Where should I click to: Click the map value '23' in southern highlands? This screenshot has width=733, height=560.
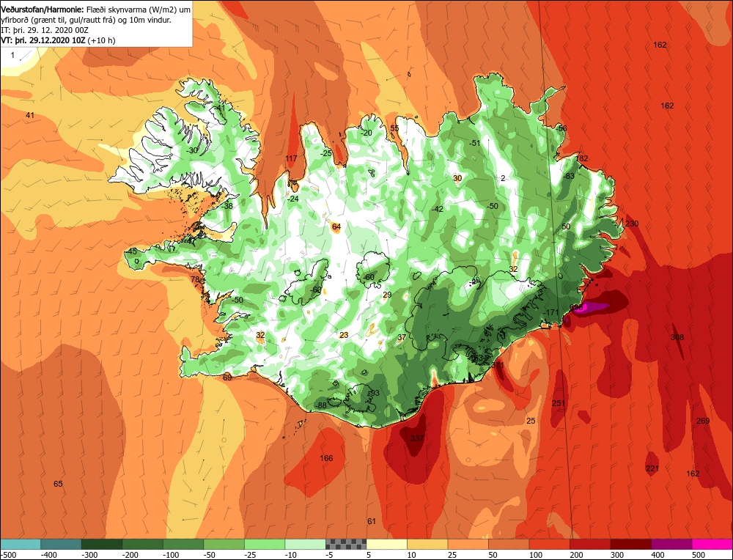pyautogui.click(x=344, y=335)
